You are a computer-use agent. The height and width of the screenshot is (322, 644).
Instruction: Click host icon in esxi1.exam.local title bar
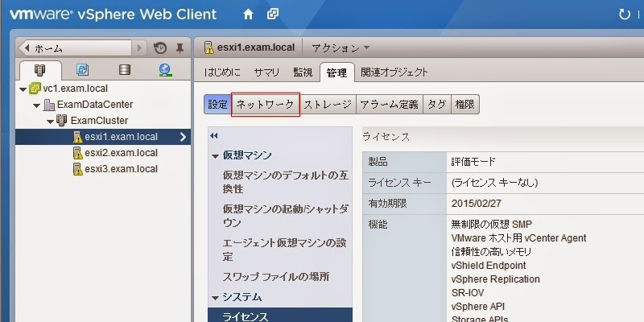point(209,47)
